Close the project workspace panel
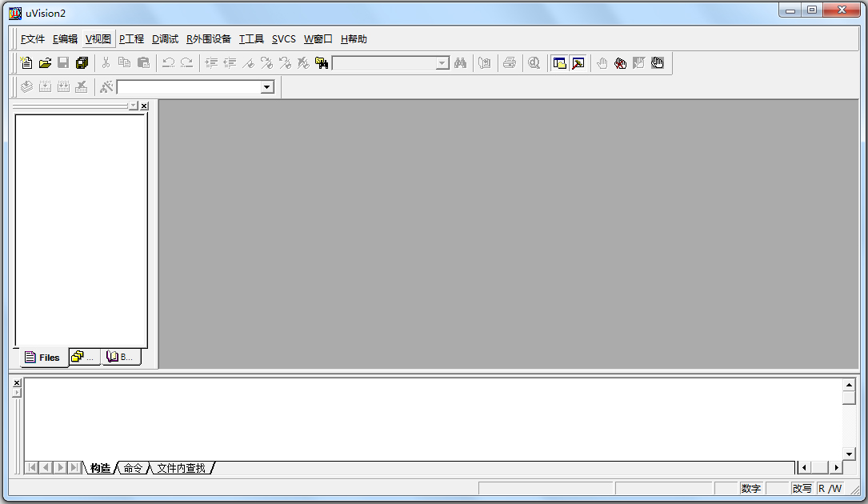The width and height of the screenshot is (868, 504). (145, 106)
